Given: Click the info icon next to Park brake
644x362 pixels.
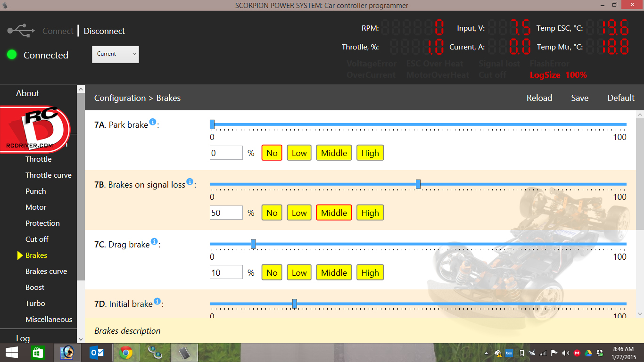Looking at the screenshot, I should tap(152, 122).
